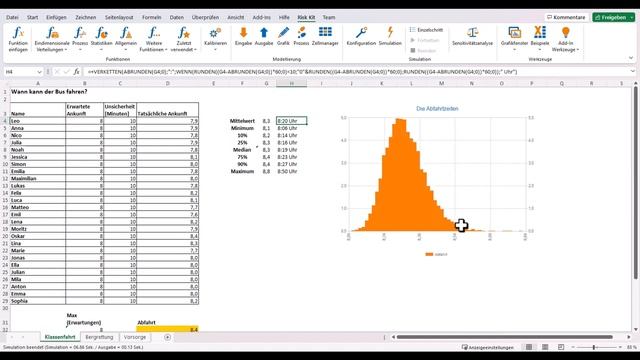Screen dimensions: 640x360
Task: Open the Freigeben dropdown arrow
Action: click(x=632, y=17)
